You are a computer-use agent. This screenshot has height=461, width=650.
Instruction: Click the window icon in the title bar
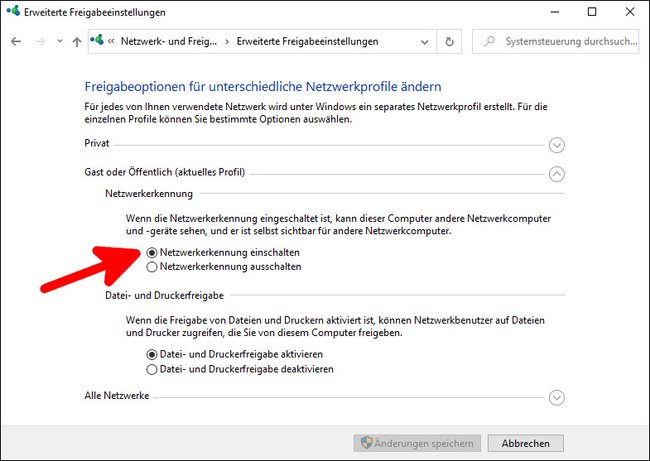(13, 11)
